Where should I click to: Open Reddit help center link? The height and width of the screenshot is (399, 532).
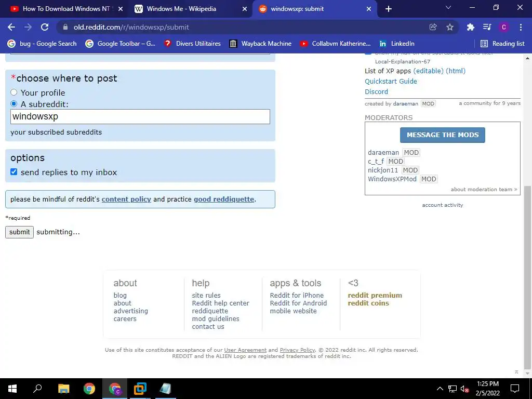220,303
